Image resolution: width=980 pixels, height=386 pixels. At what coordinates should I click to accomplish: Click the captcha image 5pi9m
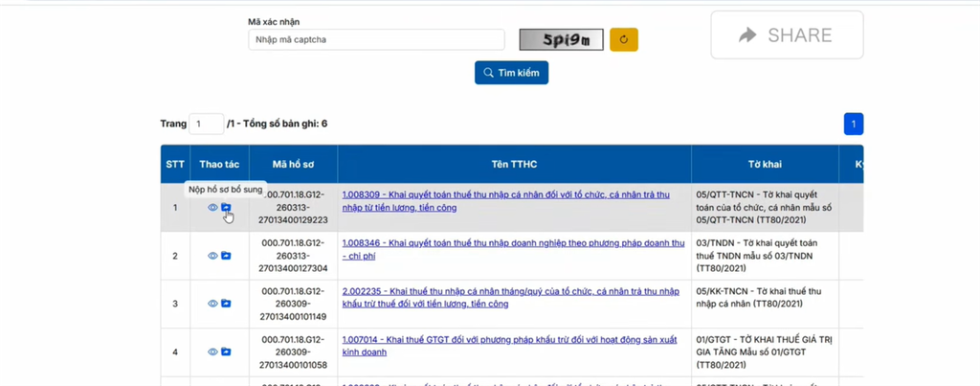coord(561,39)
